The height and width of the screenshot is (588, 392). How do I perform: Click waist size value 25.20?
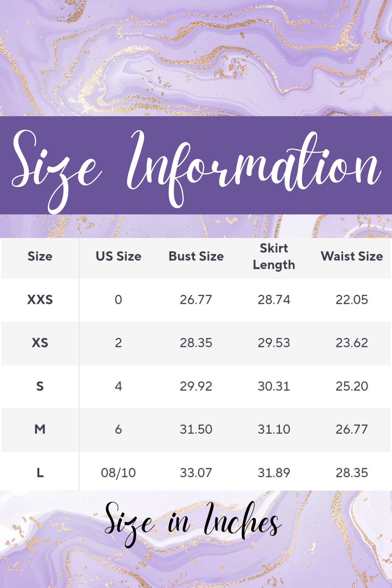[352, 387]
